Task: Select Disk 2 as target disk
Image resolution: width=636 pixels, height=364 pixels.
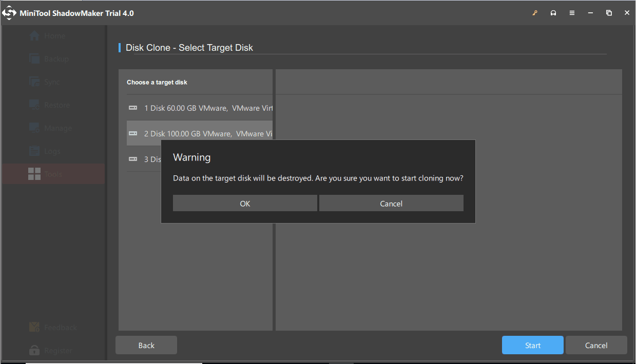Action: 200,133
